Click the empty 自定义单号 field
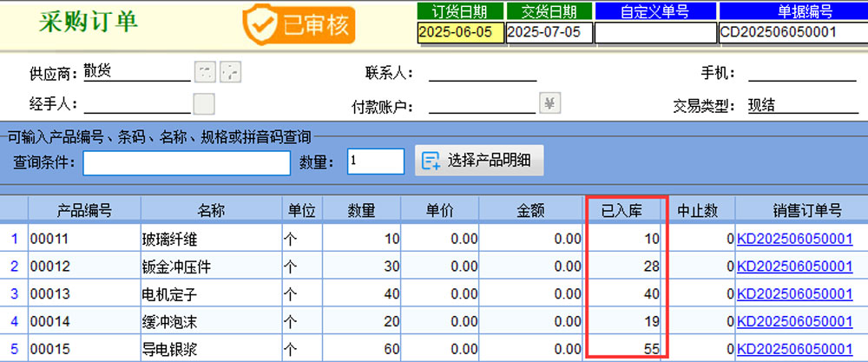This screenshot has width=868, height=362. 655,32
